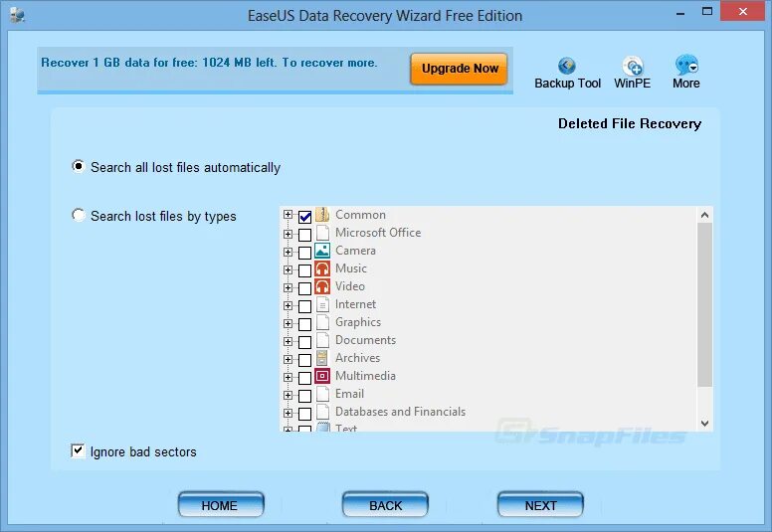Click the Documents file icon
772x532 pixels.
(x=322, y=339)
